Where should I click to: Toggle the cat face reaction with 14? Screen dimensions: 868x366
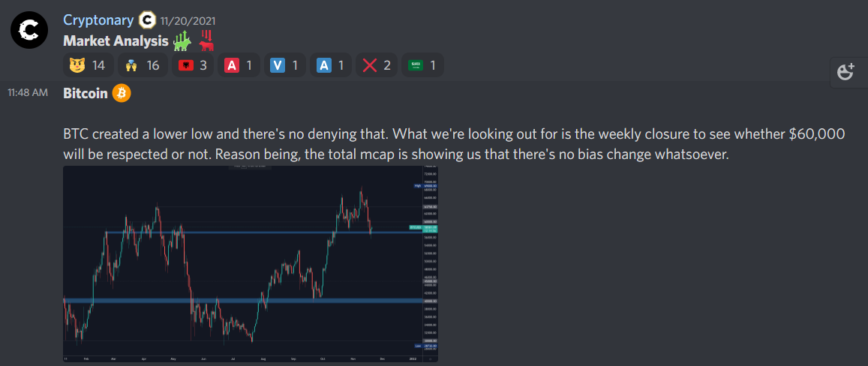point(89,65)
